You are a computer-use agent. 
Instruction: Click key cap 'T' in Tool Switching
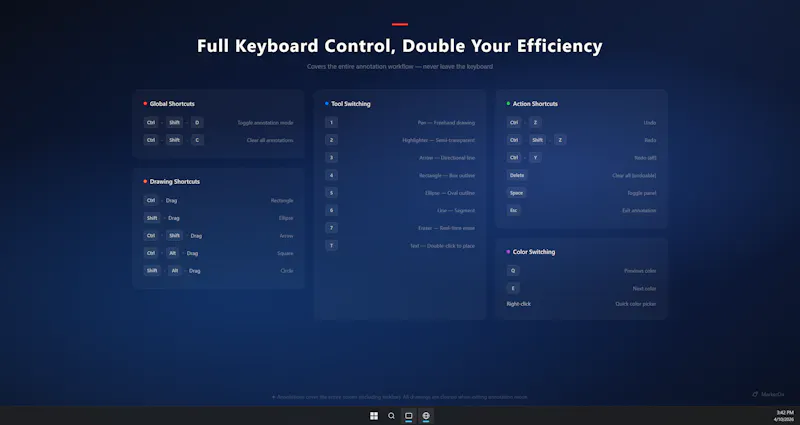tap(331, 246)
